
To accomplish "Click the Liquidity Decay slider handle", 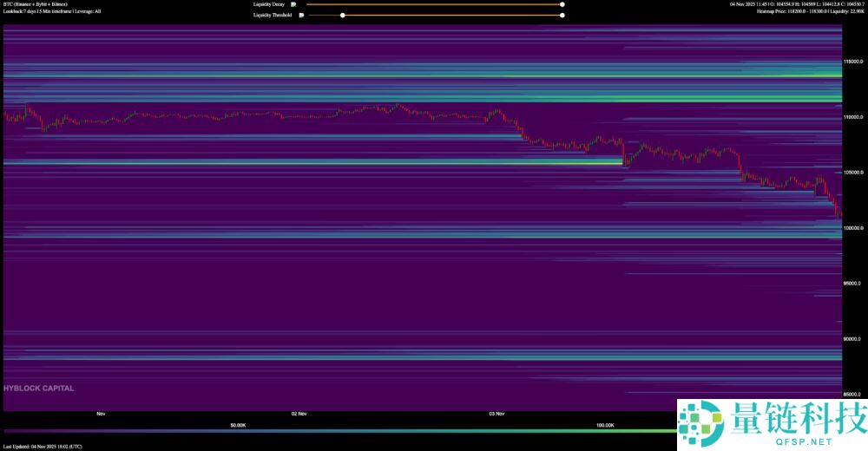I will click(x=562, y=4).
